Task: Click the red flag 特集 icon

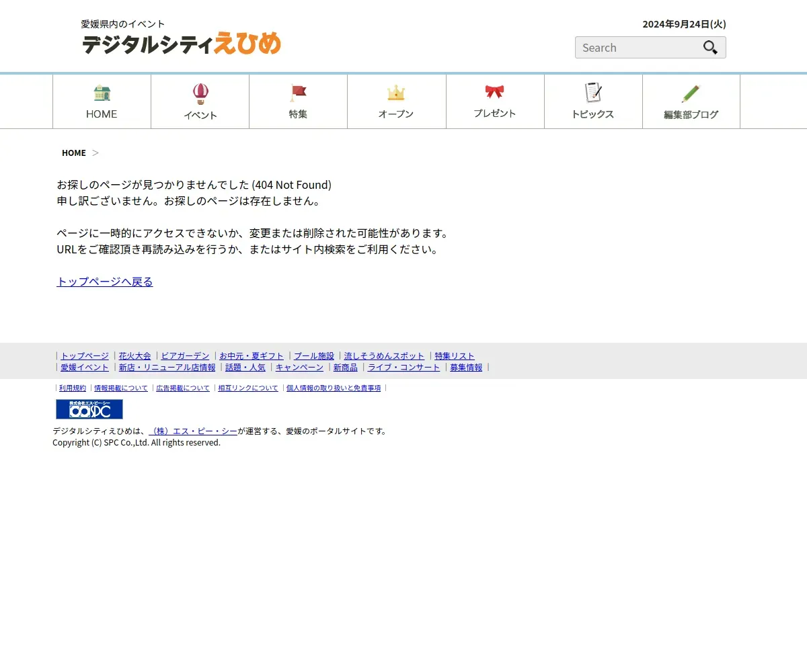Action: [x=298, y=93]
